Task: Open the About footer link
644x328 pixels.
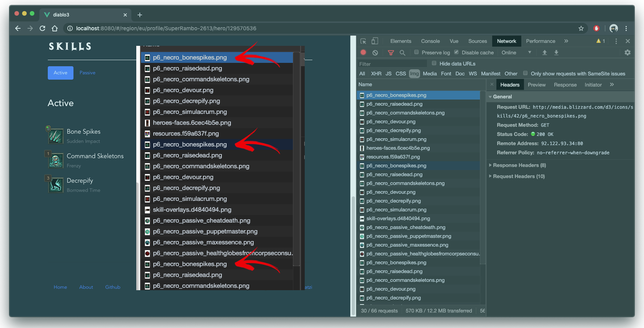Action: click(86, 287)
